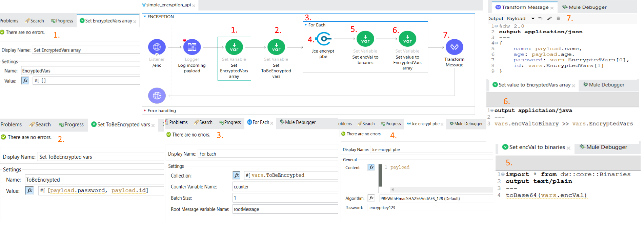
Task: Click the Counter Variable Name field 'counter'
Action: pos(285,187)
